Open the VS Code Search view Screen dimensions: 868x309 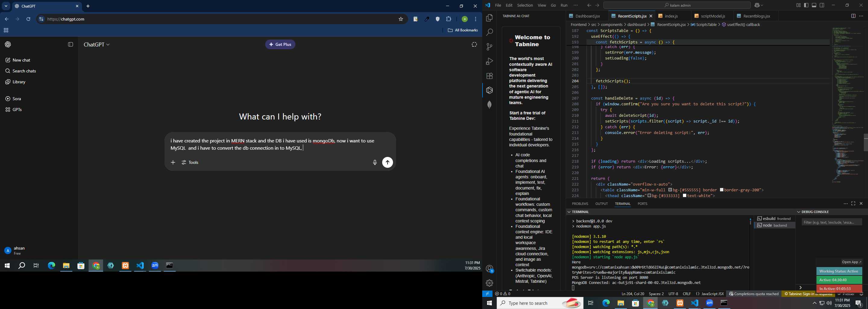pyautogui.click(x=489, y=32)
